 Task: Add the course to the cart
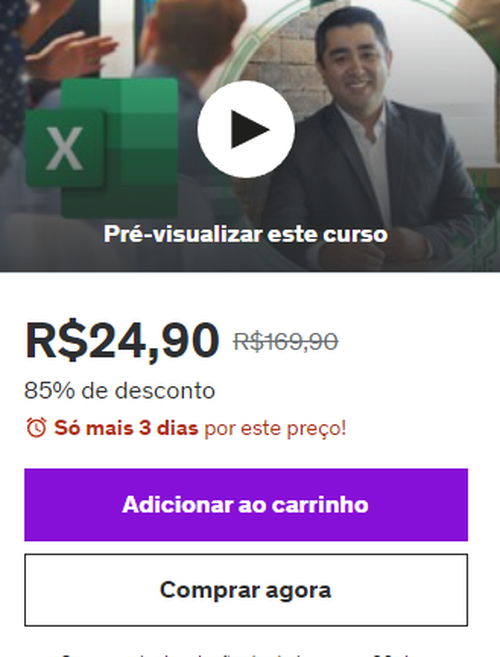[x=246, y=505]
